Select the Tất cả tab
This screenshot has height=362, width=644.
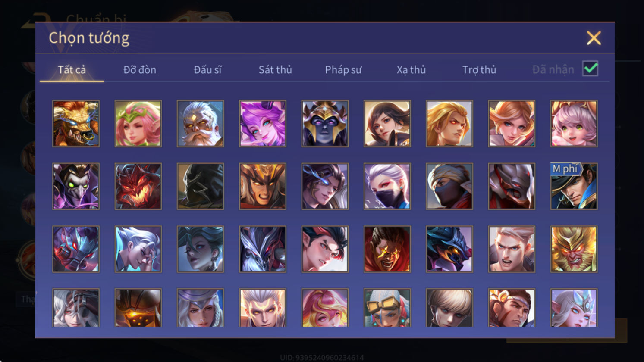click(72, 69)
